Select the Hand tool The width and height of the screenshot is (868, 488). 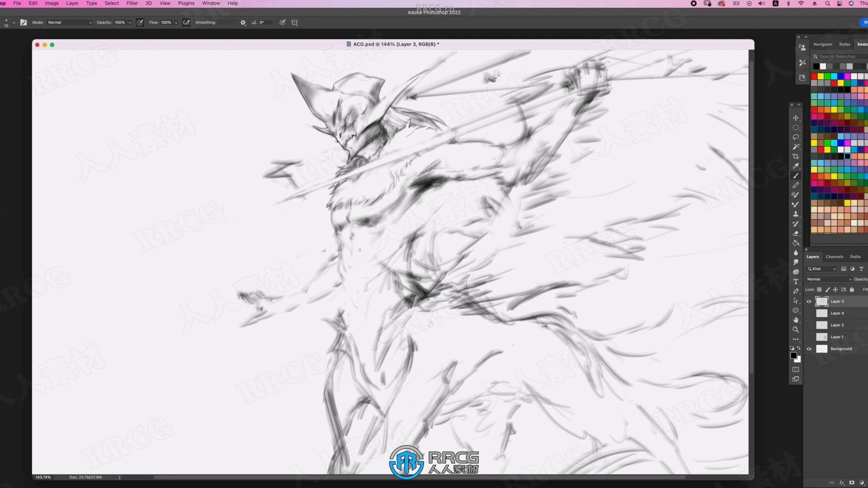click(796, 320)
